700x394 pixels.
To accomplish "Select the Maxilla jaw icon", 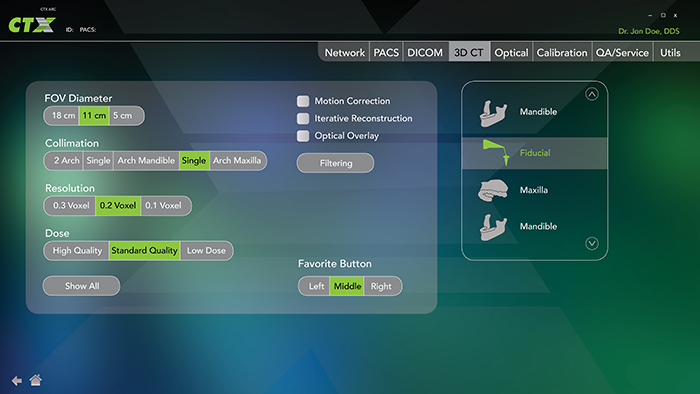I will 493,191.
